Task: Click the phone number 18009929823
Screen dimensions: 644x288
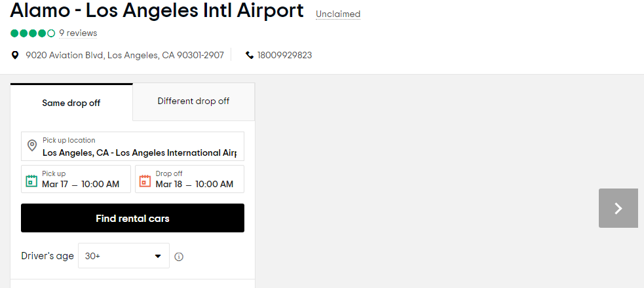Action: tap(284, 55)
